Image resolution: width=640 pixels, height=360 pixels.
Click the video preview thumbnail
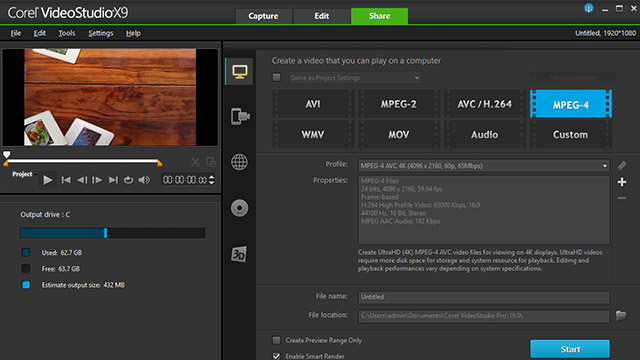point(110,97)
